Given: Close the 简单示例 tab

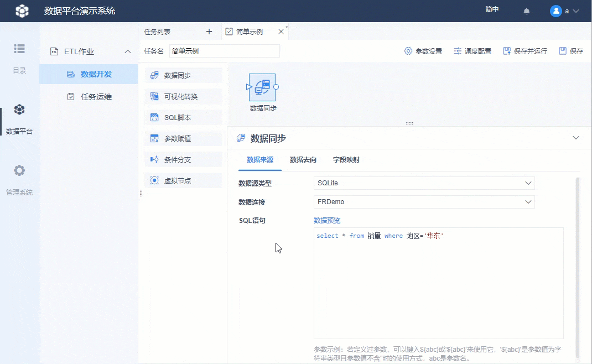Looking at the screenshot, I should click(x=281, y=32).
